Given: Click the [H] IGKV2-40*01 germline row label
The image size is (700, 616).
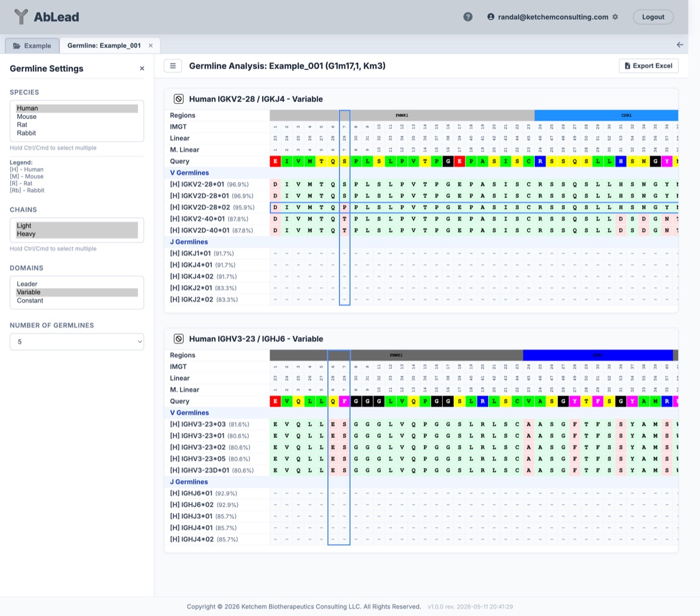Looking at the screenshot, I should coord(209,219).
